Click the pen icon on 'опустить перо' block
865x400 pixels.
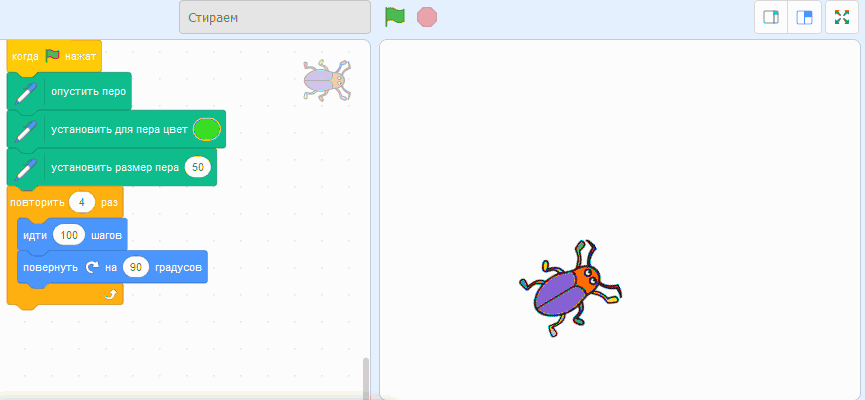[x=26, y=92]
